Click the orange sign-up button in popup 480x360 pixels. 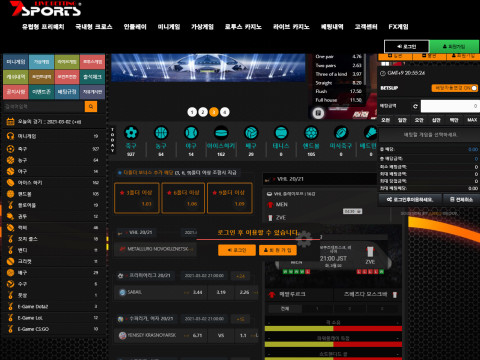(278, 250)
